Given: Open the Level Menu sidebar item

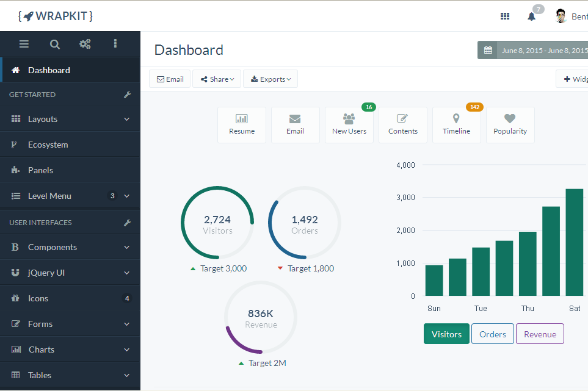Looking at the screenshot, I should 70,196.
